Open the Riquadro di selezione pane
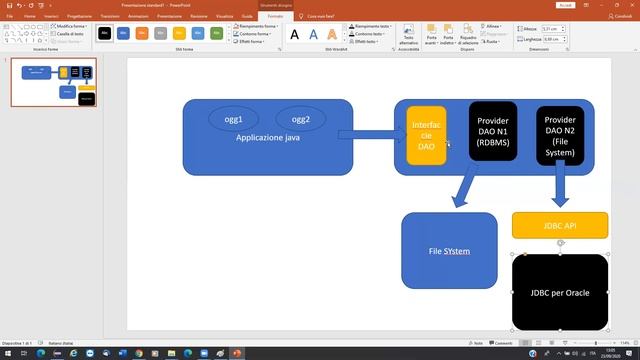Image resolution: width=640 pixels, height=360 pixels. point(468,35)
